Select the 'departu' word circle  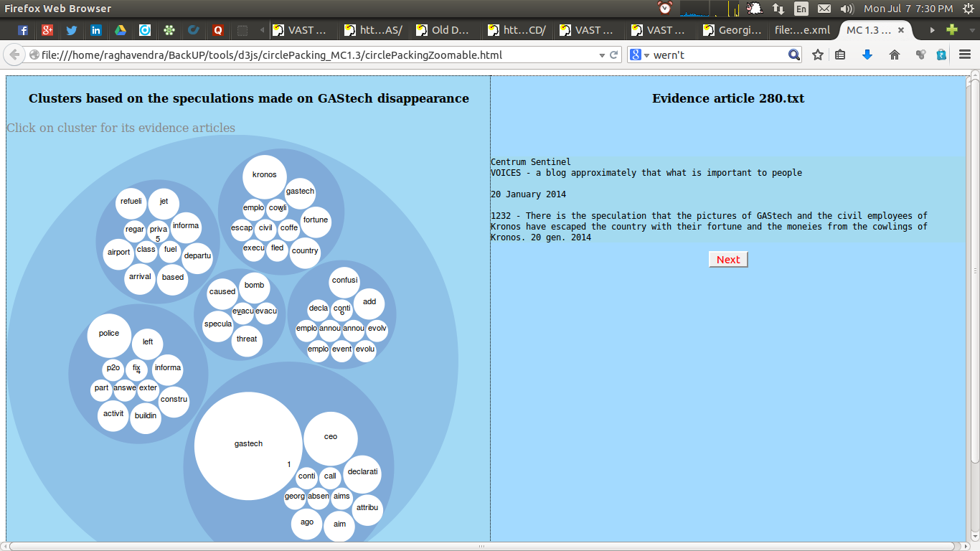click(x=197, y=258)
